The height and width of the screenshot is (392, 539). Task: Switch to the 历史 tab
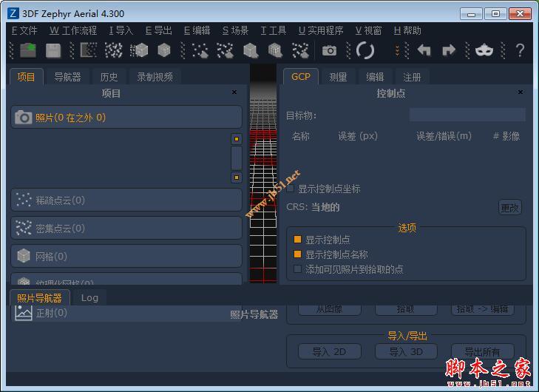(x=109, y=77)
